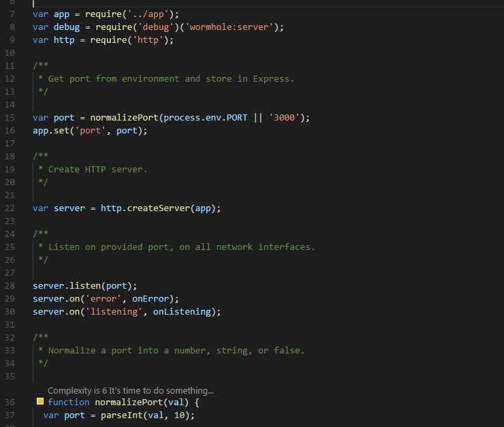This screenshot has width=504, height=427.
Task: Click line number 15 in the gutter
Action: pos(10,118)
